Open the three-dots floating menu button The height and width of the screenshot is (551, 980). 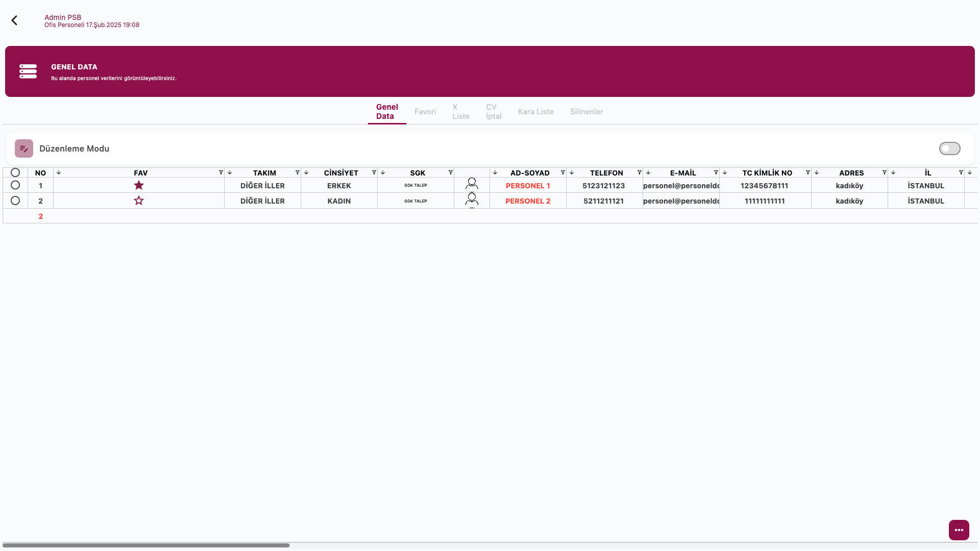coord(959,530)
